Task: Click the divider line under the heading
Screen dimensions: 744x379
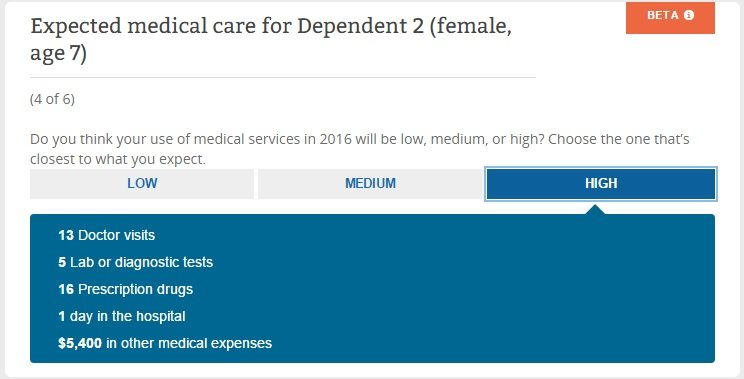Action: pyautogui.click(x=283, y=77)
